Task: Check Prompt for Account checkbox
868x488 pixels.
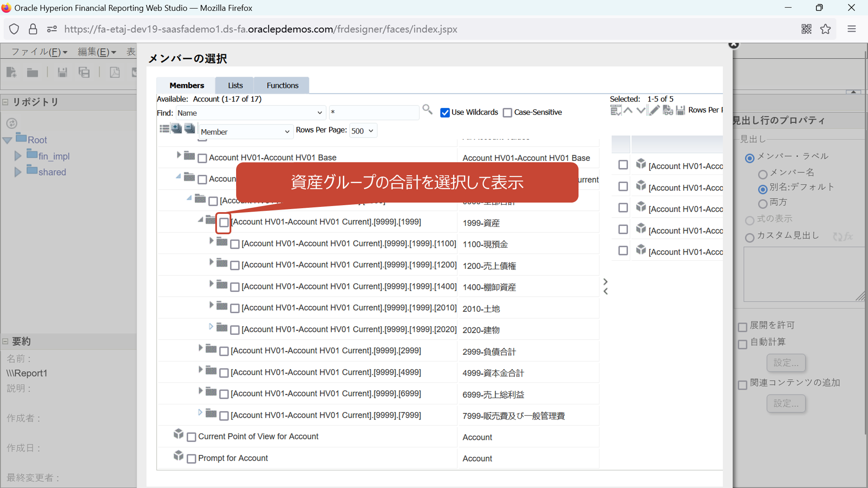Action: tap(191, 459)
